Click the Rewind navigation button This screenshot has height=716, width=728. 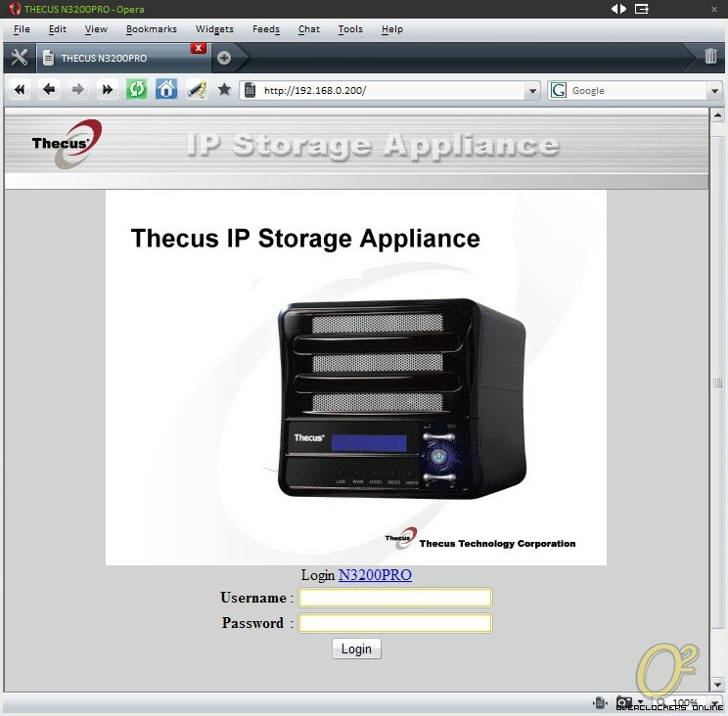(x=20, y=90)
